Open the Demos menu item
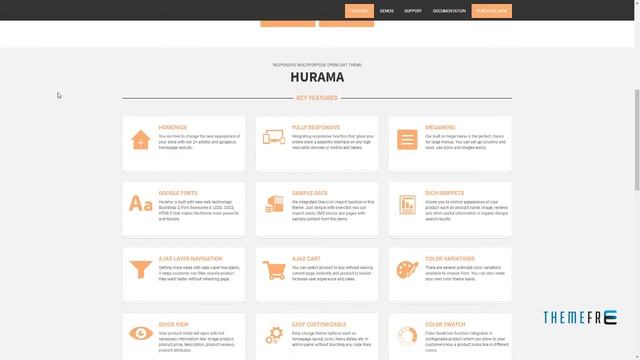 [x=387, y=11]
